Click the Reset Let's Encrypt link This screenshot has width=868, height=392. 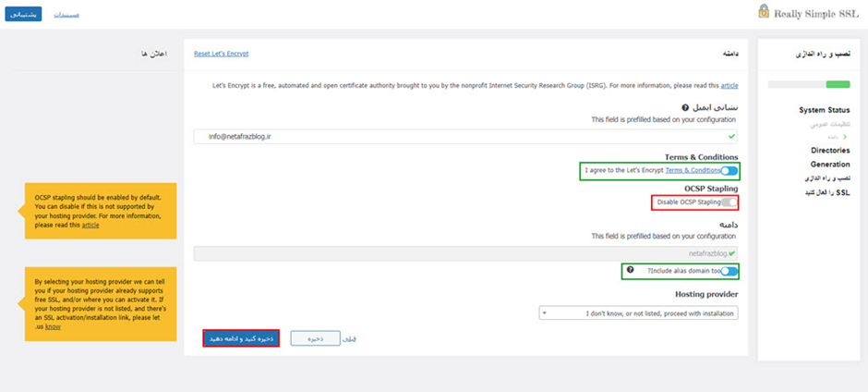click(222, 54)
